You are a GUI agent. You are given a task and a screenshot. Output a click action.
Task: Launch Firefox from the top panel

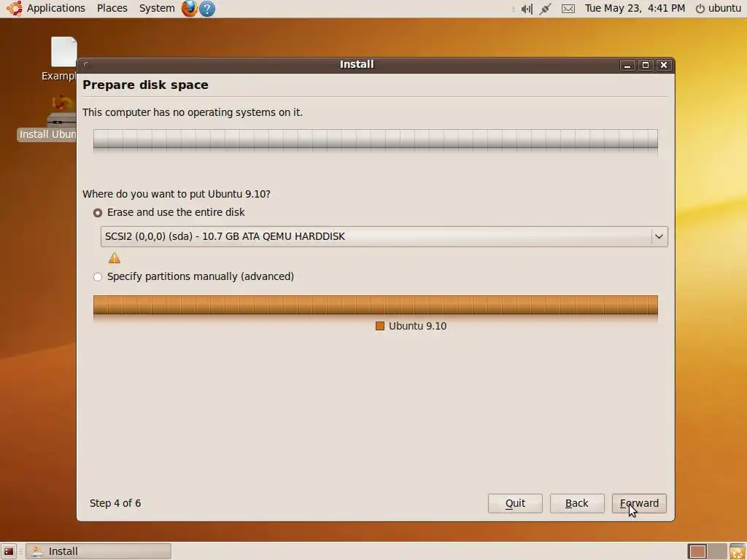(x=189, y=9)
